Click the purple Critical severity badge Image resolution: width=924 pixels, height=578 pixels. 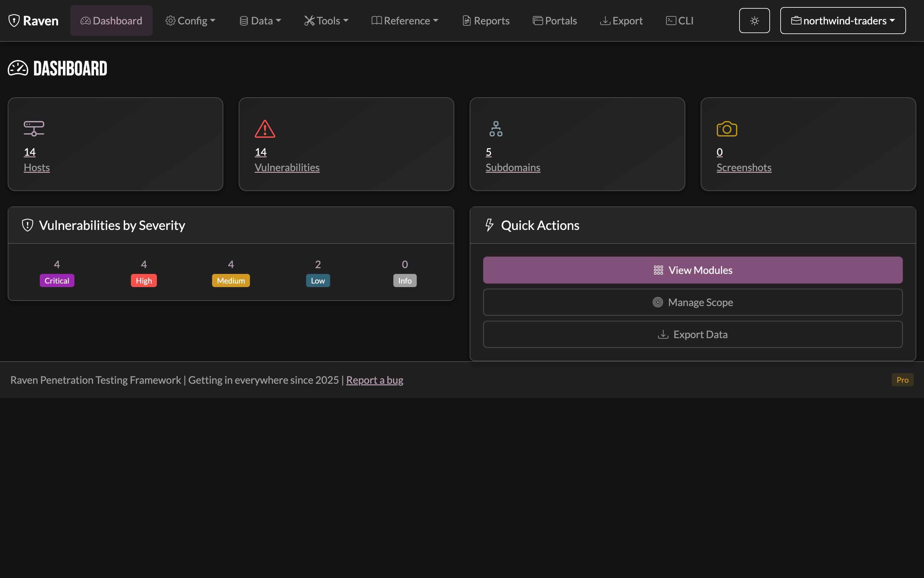coord(57,281)
